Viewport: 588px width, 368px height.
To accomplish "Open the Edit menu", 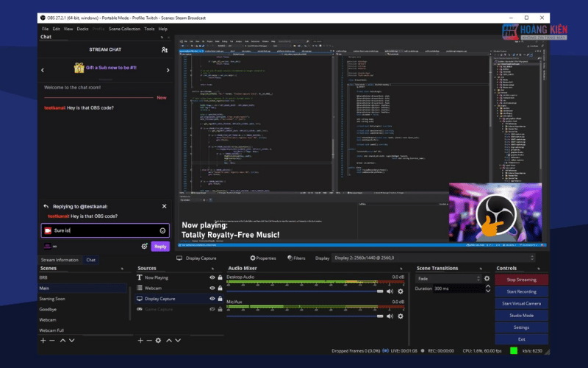I will pyautogui.click(x=57, y=29).
